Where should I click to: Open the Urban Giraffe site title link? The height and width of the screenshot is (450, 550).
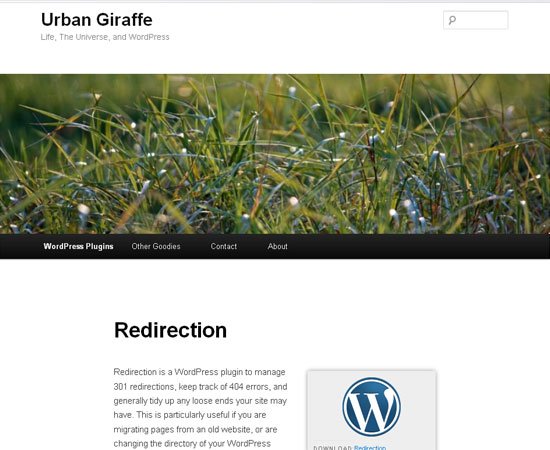97,19
